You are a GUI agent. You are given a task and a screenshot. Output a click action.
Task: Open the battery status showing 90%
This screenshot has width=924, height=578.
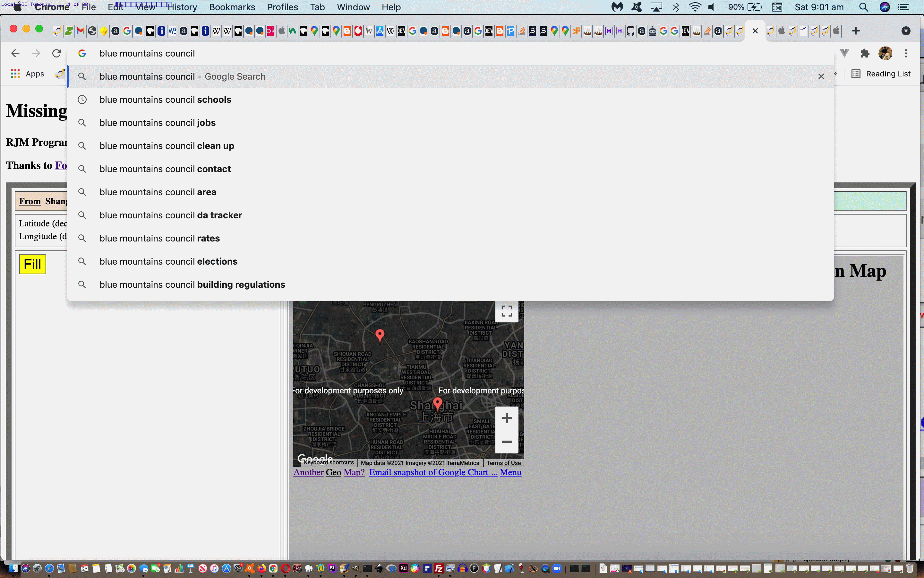click(x=745, y=7)
